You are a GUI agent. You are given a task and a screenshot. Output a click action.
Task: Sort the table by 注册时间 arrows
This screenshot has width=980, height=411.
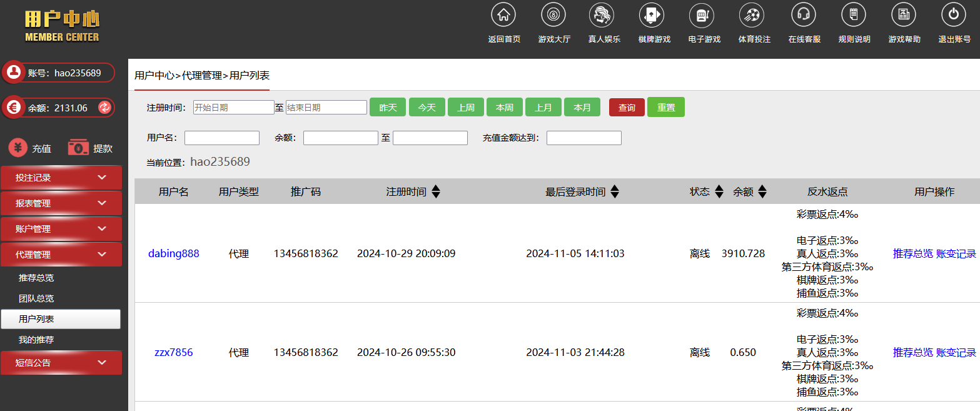point(436,192)
